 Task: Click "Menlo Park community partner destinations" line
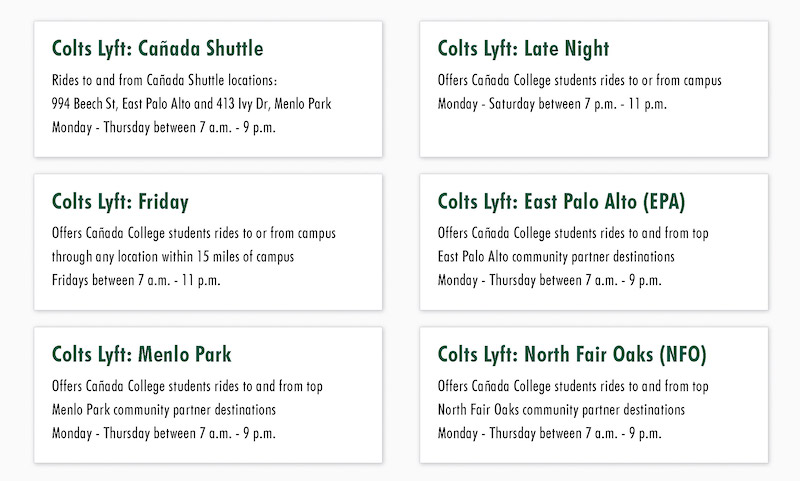pyautogui.click(x=163, y=410)
